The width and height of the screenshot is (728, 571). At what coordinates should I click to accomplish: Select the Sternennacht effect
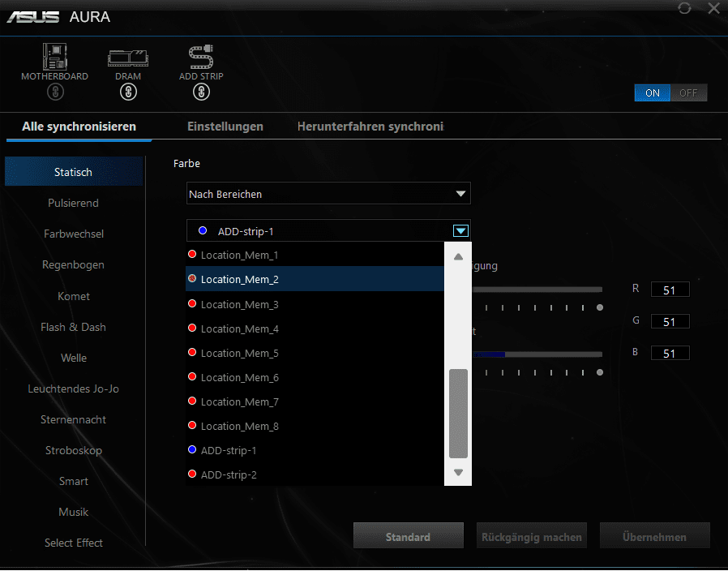73,419
